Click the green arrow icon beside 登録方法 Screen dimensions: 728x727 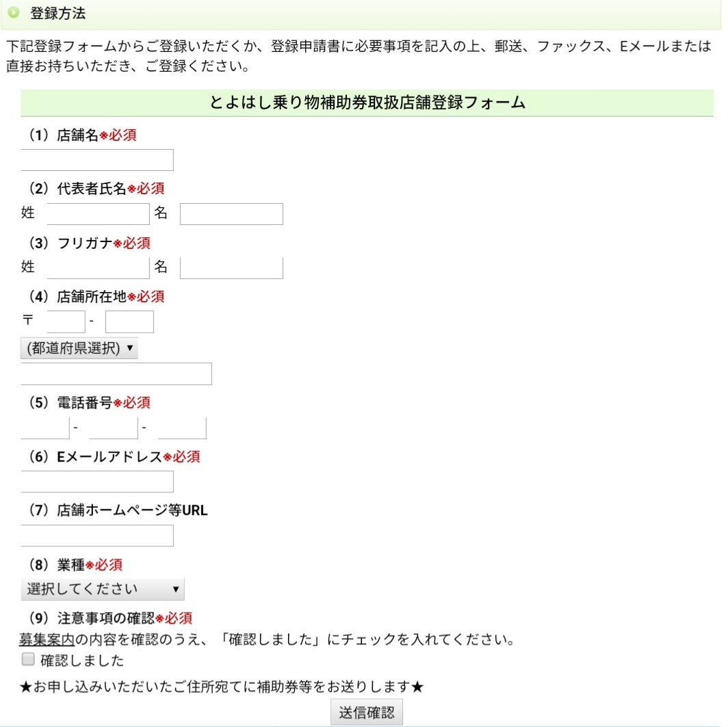tap(14, 12)
